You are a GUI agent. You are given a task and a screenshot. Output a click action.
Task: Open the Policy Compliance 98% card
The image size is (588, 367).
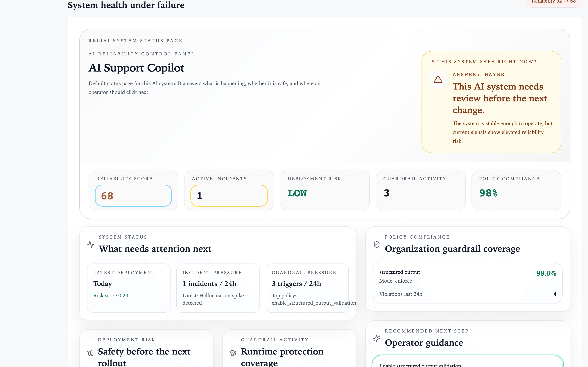pyautogui.click(x=516, y=190)
